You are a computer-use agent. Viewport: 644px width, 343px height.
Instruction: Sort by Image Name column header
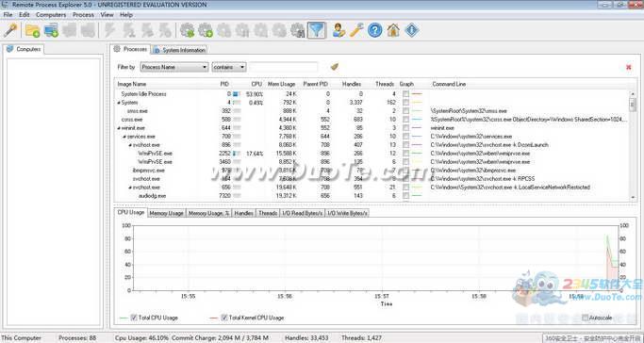(132, 84)
